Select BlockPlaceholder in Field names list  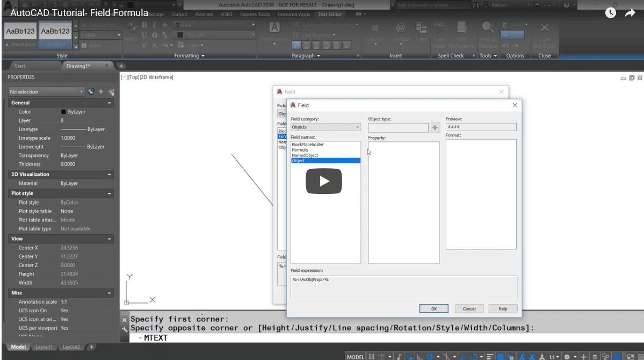tap(308, 145)
